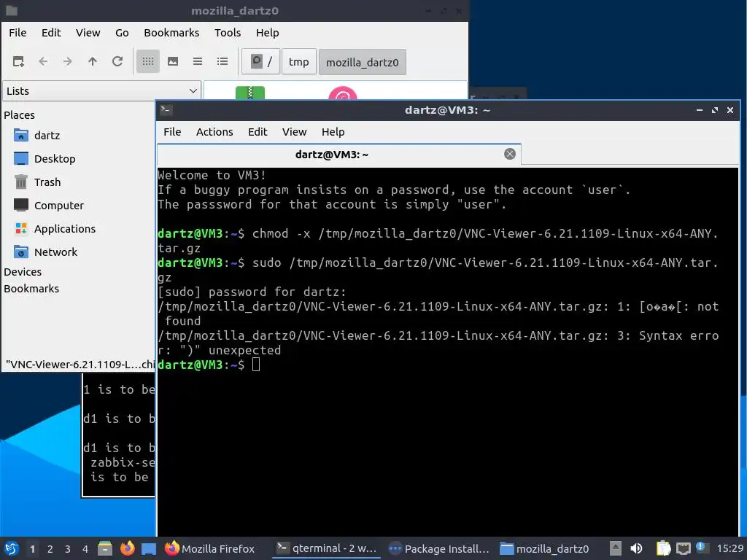Open file manager File menu
Viewport: 747px width, 560px height.
click(18, 33)
